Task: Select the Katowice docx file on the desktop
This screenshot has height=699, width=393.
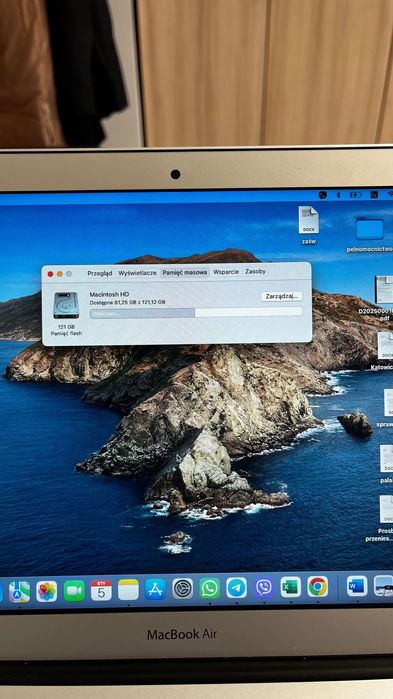Action: point(384,351)
